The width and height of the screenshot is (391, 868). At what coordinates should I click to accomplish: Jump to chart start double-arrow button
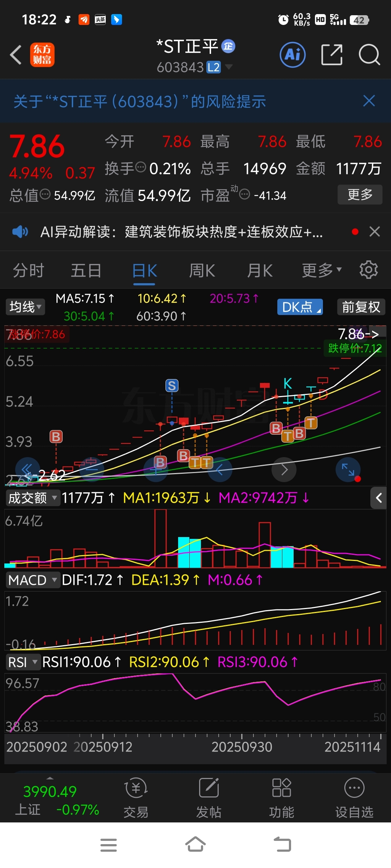27,469
